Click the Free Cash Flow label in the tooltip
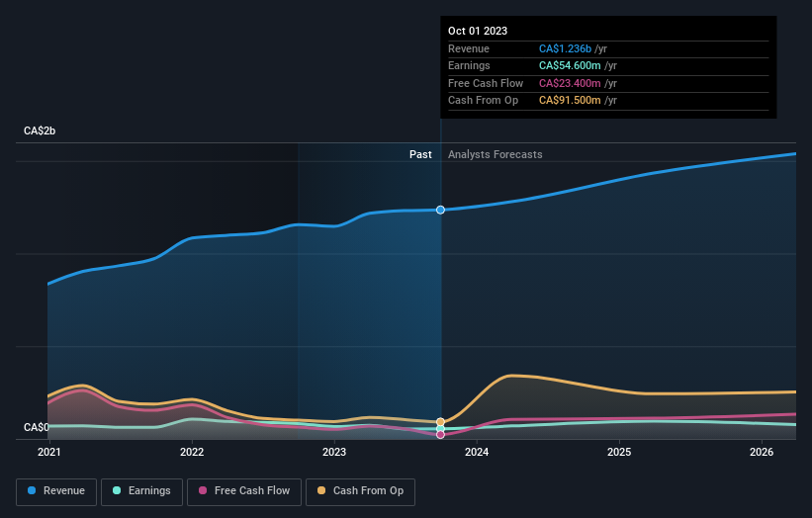 (486, 83)
